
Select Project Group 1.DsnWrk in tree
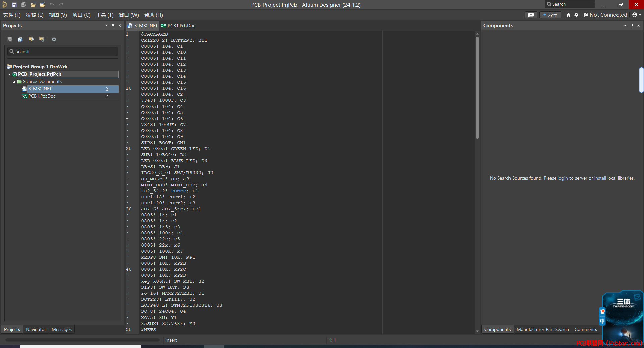tap(40, 67)
